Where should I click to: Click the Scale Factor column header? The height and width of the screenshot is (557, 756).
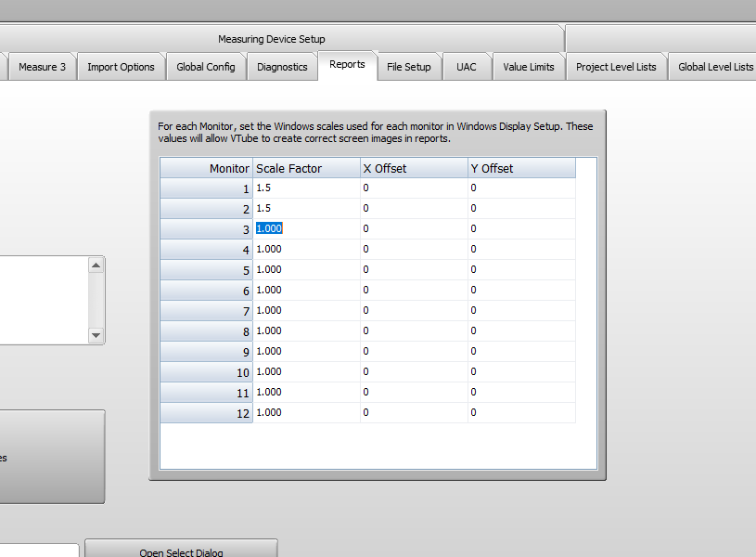pos(306,168)
